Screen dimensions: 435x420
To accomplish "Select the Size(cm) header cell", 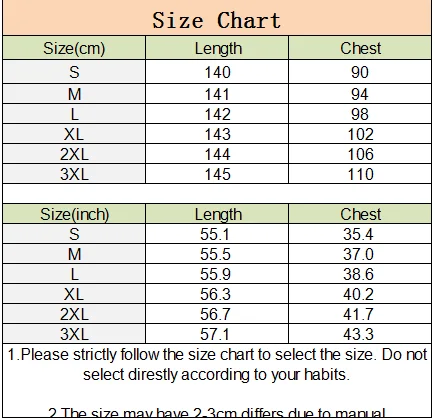I will [x=74, y=48].
